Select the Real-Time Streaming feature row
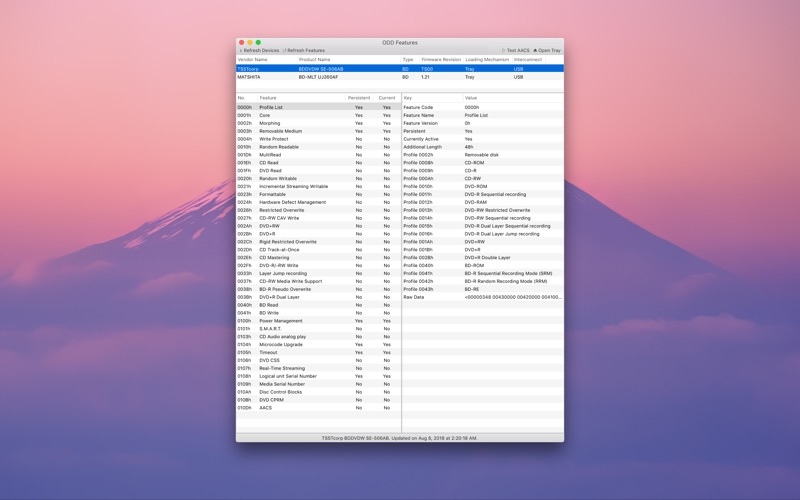The width and height of the screenshot is (800, 500). tap(318, 368)
